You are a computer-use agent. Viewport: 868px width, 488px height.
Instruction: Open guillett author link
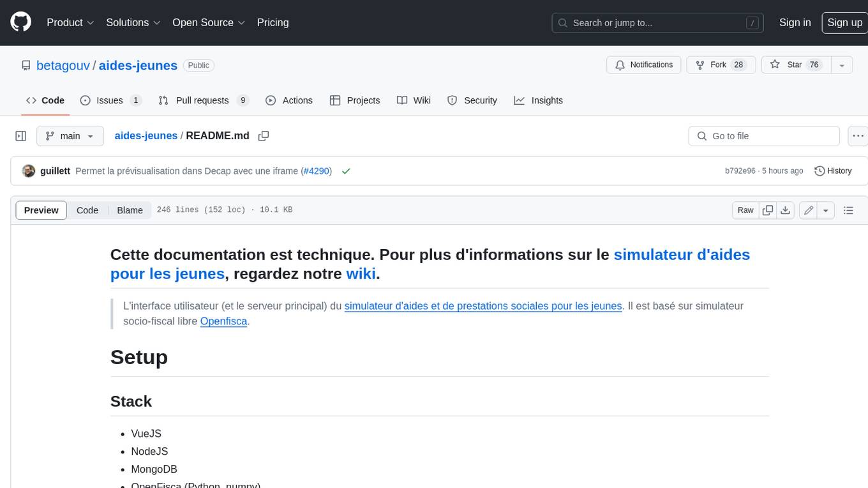tap(55, 171)
